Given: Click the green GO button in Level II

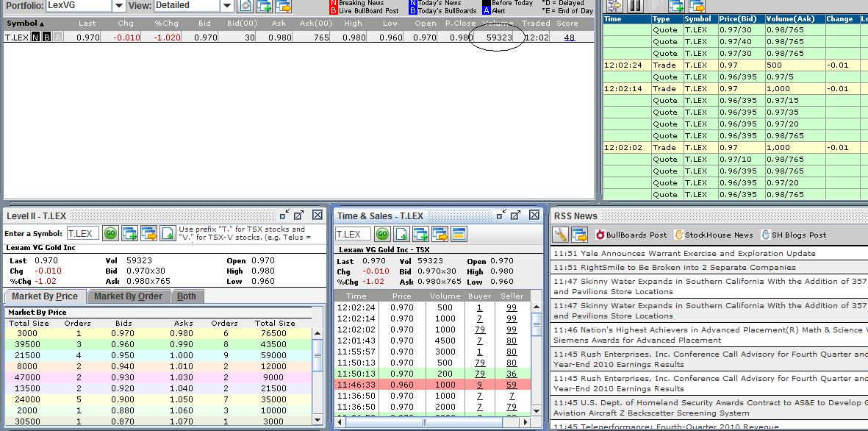Looking at the screenshot, I should (x=110, y=233).
